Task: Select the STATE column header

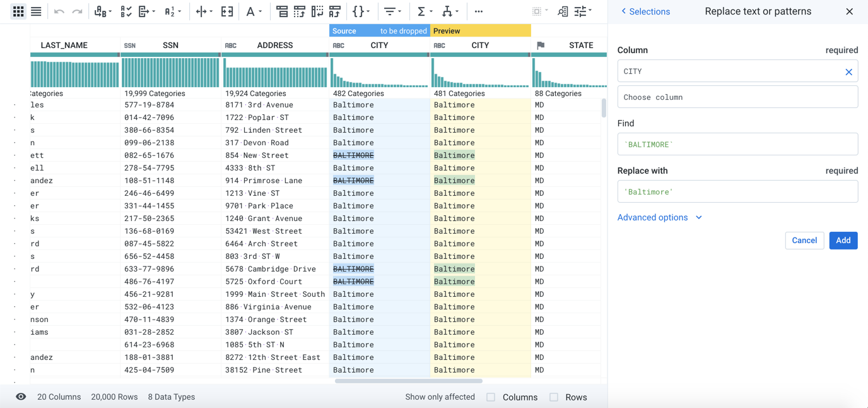Action: 581,45
